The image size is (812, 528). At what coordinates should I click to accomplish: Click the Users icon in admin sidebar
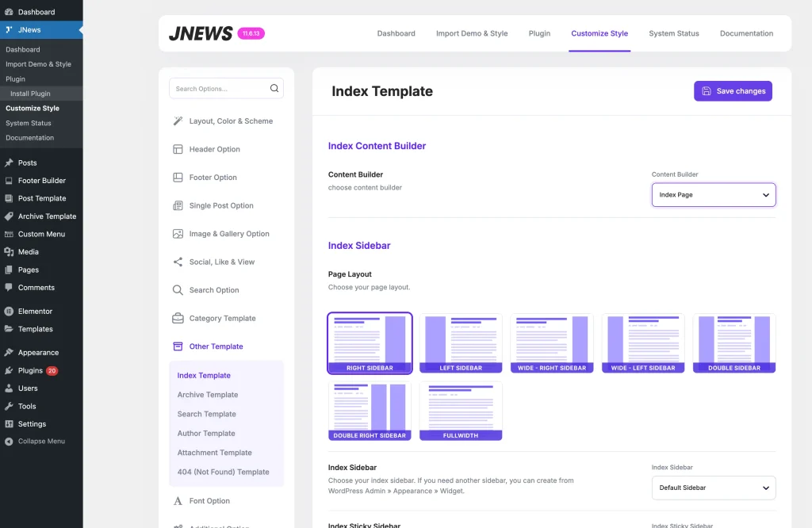click(x=9, y=388)
